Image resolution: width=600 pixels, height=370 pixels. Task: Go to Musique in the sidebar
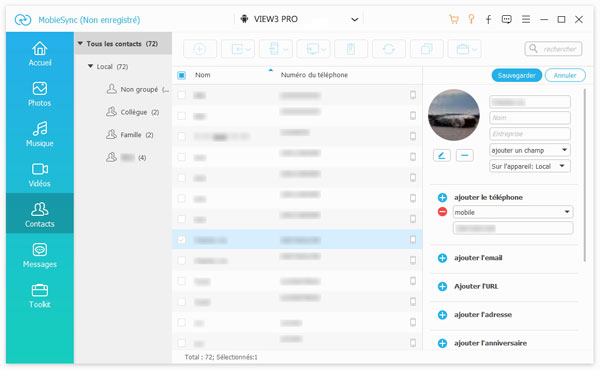click(39, 134)
